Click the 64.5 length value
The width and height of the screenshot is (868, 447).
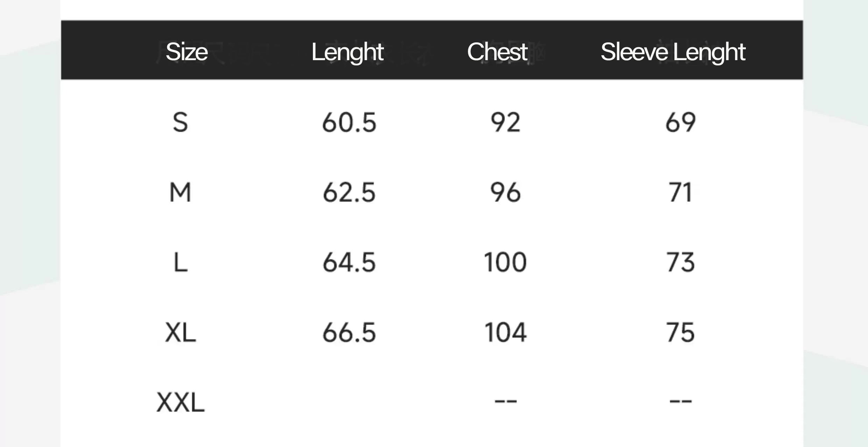pos(349,263)
